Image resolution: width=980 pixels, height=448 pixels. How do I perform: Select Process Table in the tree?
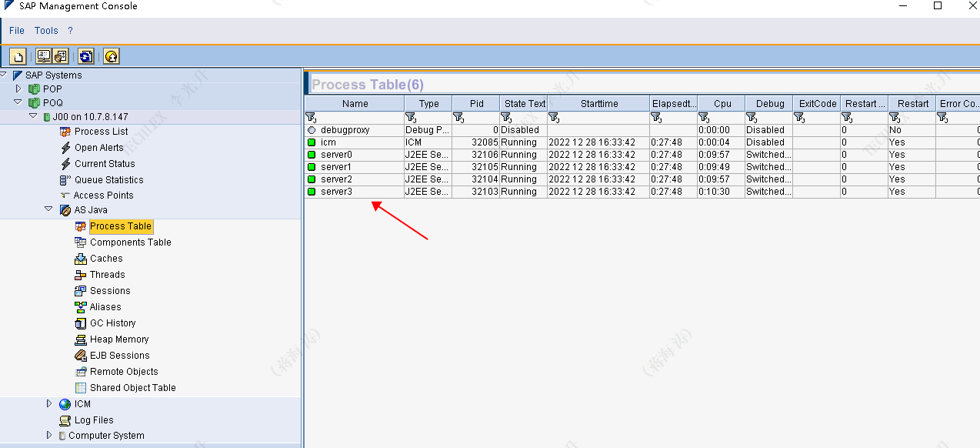[121, 226]
